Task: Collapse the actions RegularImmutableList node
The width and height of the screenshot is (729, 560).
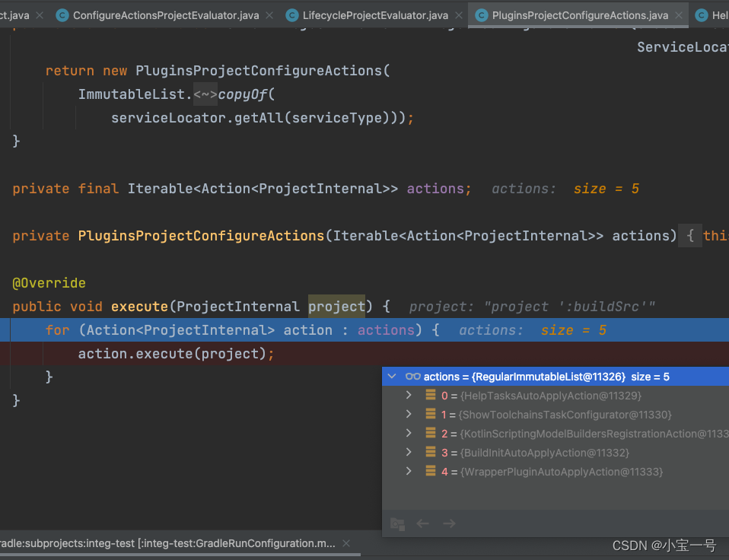Action: (392, 377)
